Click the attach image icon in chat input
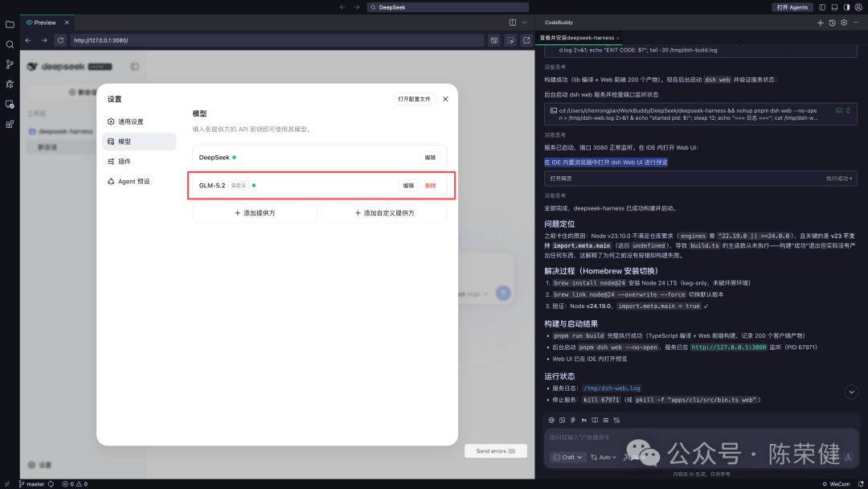The height and width of the screenshot is (489, 868). [563, 421]
